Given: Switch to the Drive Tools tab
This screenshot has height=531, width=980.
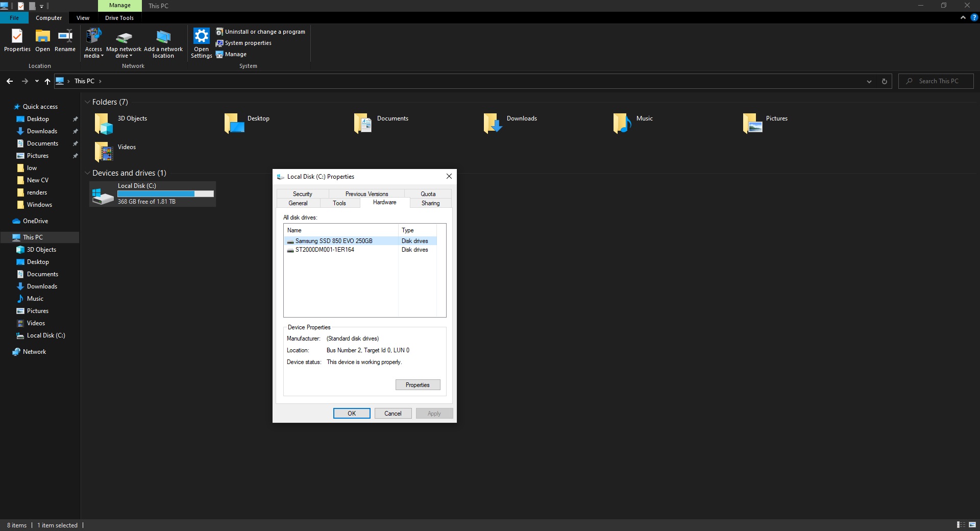Looking at the screenshot, I should (x=119, y=18).
